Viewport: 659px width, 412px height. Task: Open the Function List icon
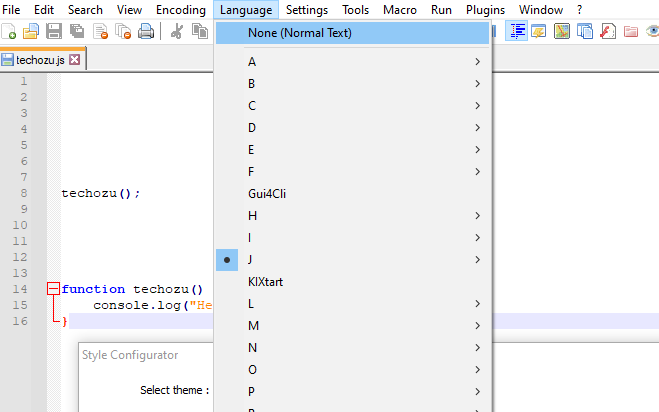tap(608, 32)
